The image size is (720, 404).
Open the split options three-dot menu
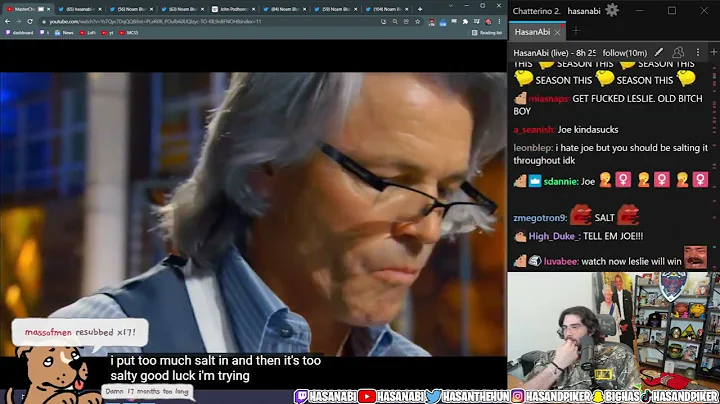(698, 52)
